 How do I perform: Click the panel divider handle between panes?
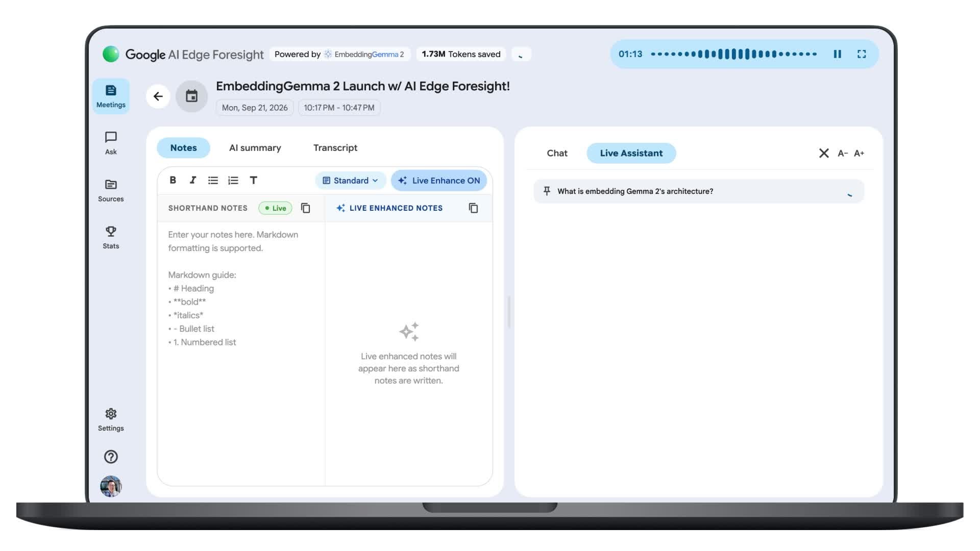[509, 312]
